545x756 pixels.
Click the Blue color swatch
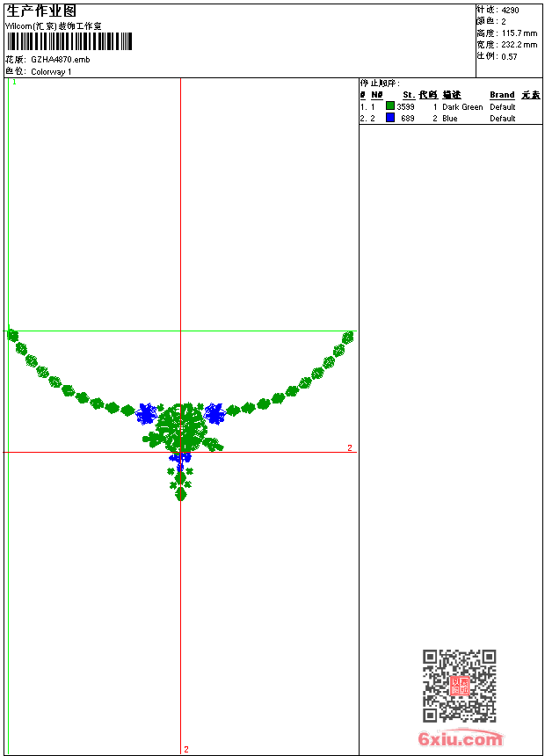click(390, 118)
